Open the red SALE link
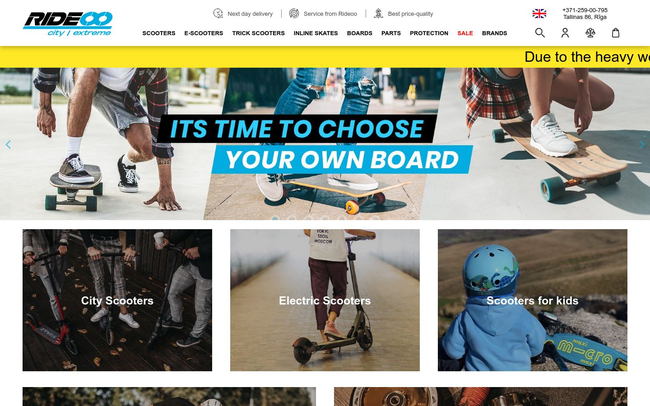650x406 pixels. (x=465, y=33)
